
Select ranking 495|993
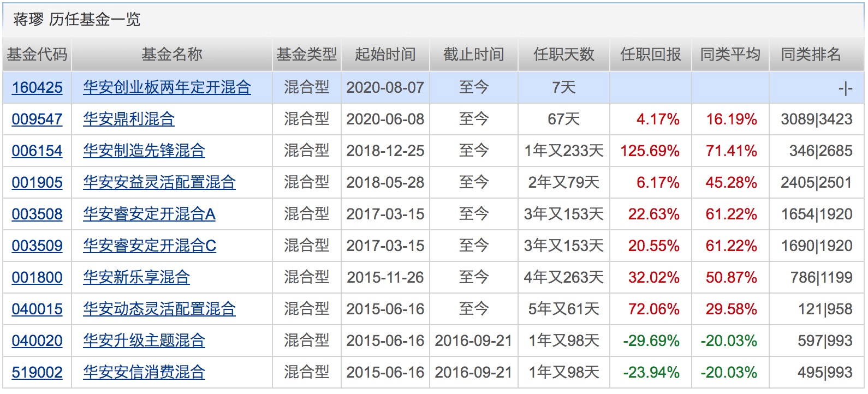[825, 372]
